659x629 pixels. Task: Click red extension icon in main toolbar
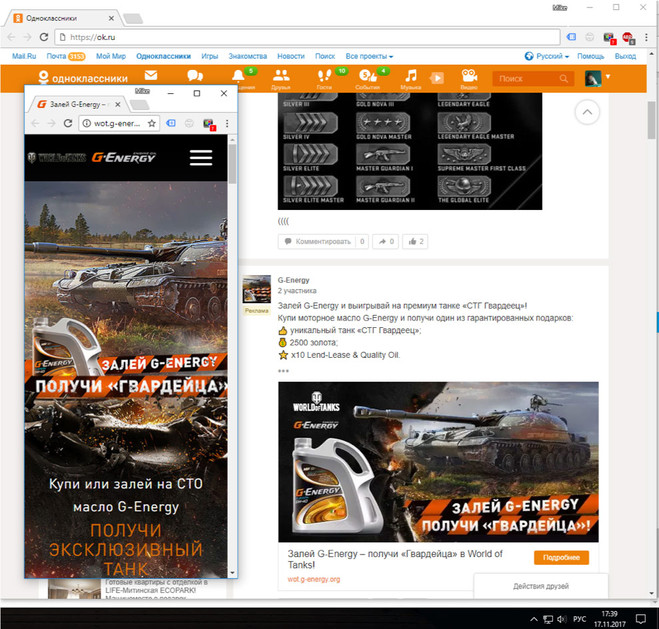point(628,38)
